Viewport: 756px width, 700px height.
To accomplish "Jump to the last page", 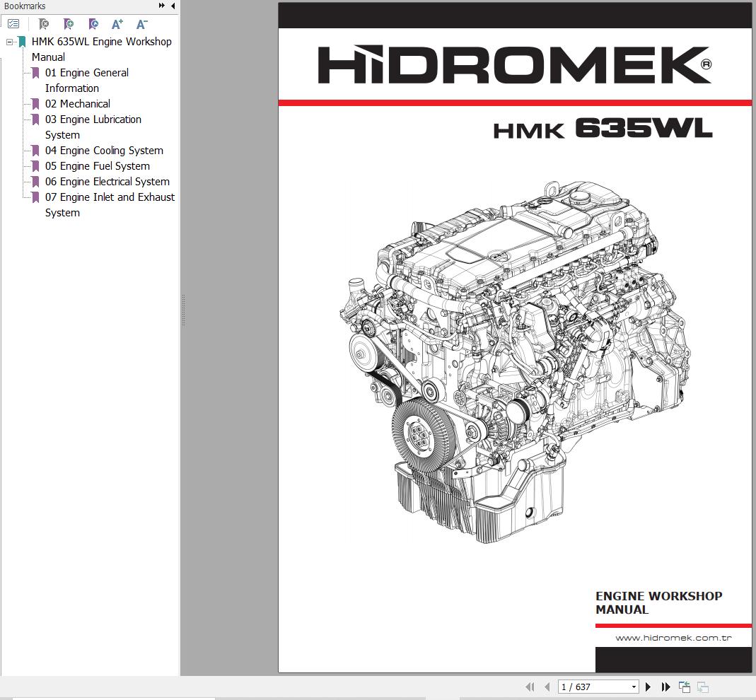I will click(x=665, y=687).
